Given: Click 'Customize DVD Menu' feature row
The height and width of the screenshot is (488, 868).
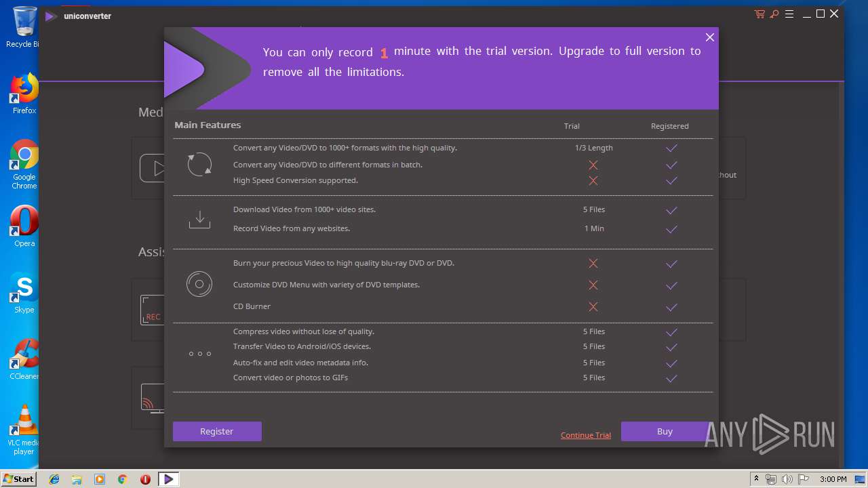Looking at the screenshot, I should [x=326, y=285].
